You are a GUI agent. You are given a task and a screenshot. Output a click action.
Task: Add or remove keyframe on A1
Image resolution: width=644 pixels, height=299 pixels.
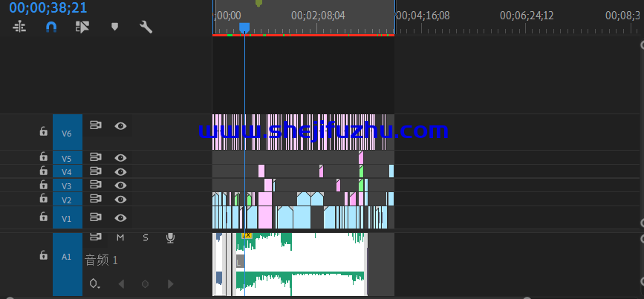coord(145,284)
